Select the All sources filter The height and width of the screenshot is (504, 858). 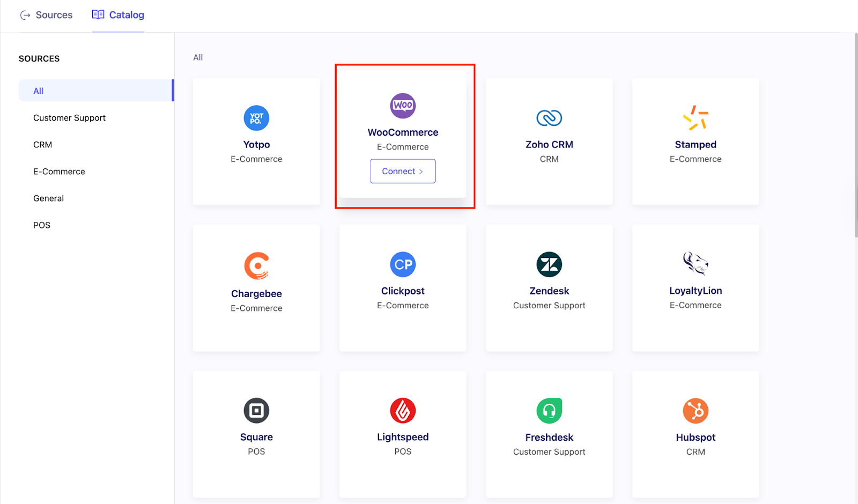(96, 91)
